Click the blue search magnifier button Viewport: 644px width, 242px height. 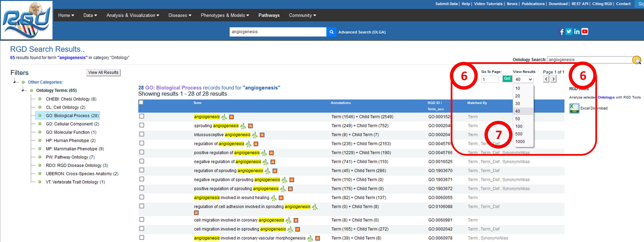tap(331, 32)
